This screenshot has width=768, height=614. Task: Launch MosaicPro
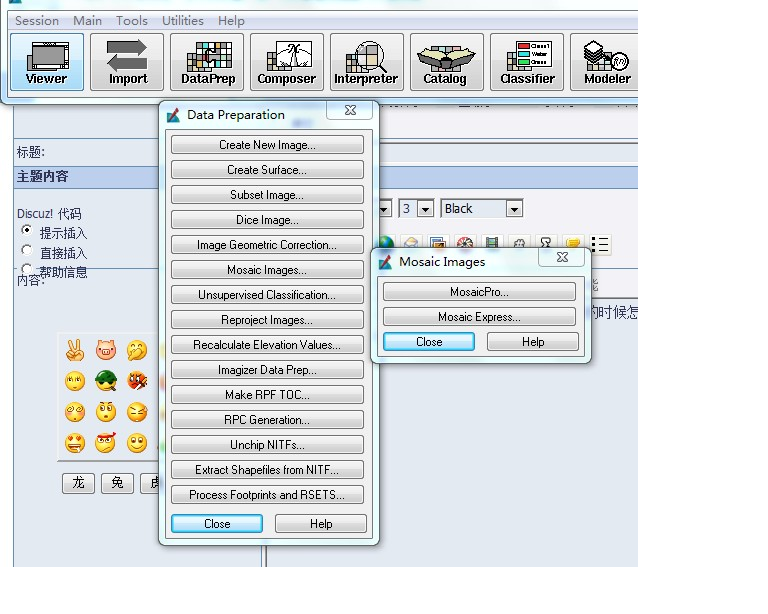pos(480,292)
